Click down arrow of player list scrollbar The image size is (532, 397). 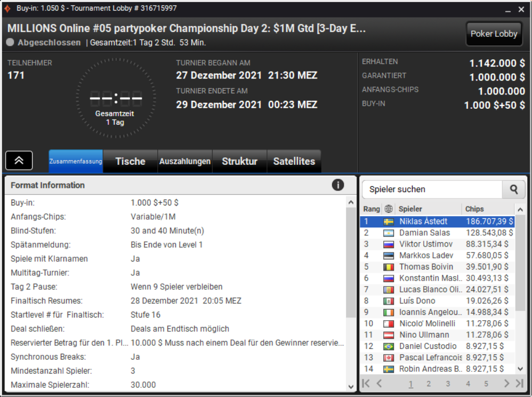point(520,369)
